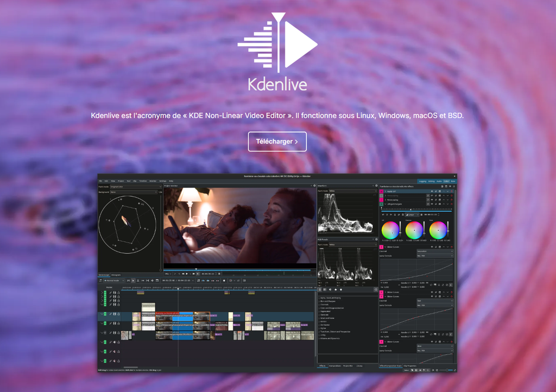Open the Timeline menu in Kdenlive
The image size is (556, 392).
coord(143,181)
